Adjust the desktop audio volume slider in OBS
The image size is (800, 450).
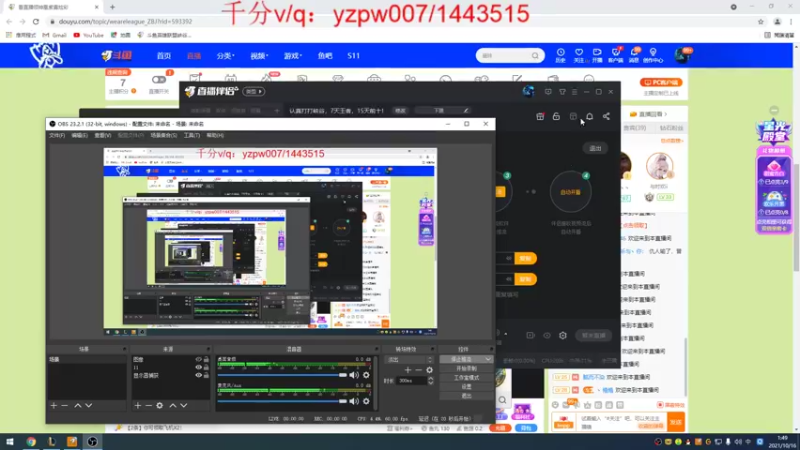282,375
